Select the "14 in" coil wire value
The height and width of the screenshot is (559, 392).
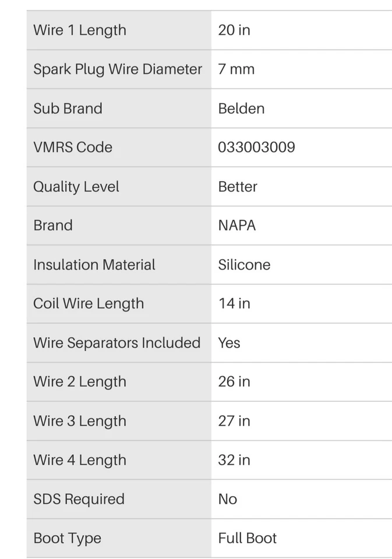[x=234, y=304]
